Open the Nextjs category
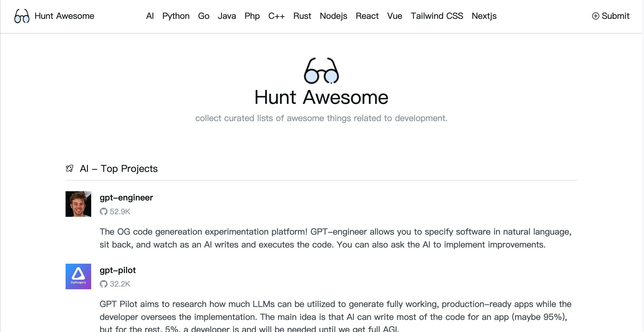This screenshot has width=644, height=332. pyautogui.click(x=484, y=16)
